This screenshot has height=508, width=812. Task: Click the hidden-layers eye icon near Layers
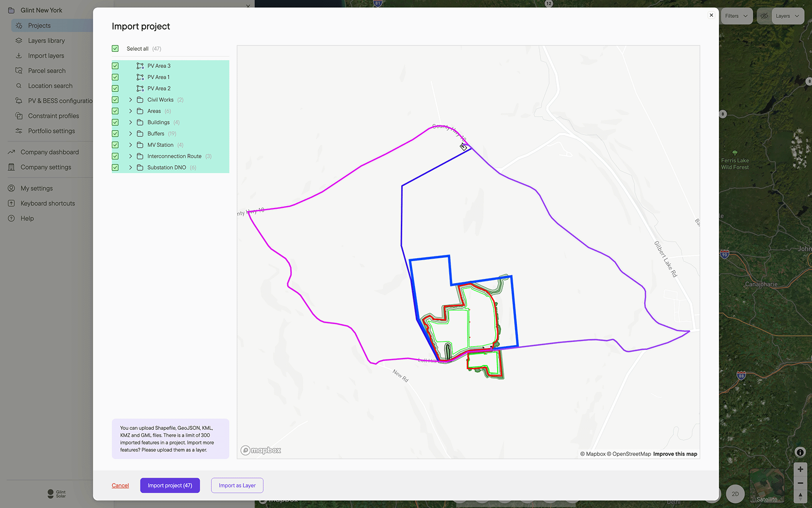point(765,16)
